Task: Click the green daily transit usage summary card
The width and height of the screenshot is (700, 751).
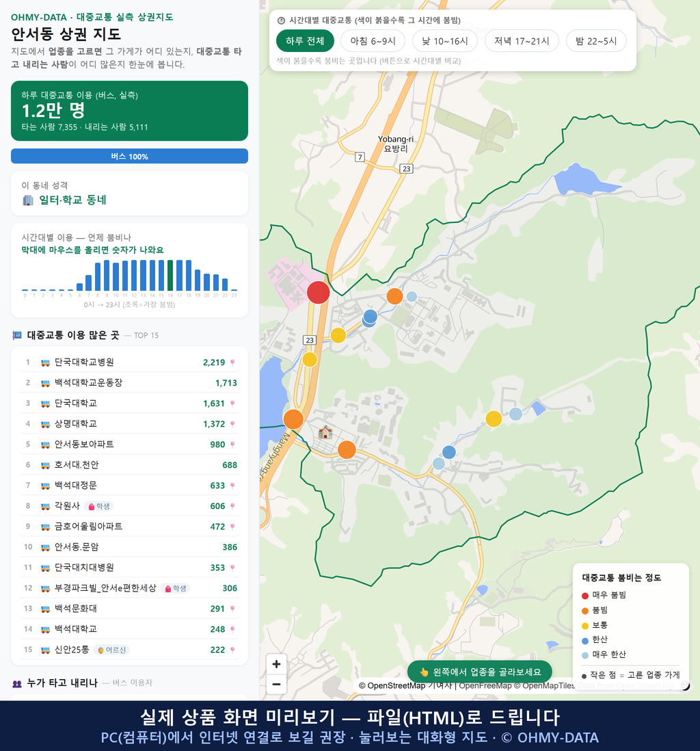Action: tap(129, 111)
